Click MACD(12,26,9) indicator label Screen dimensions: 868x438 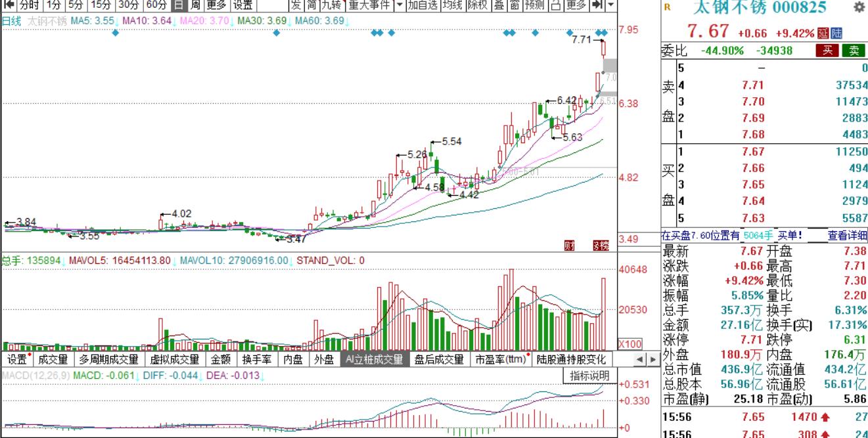click(x=34, y=376)
